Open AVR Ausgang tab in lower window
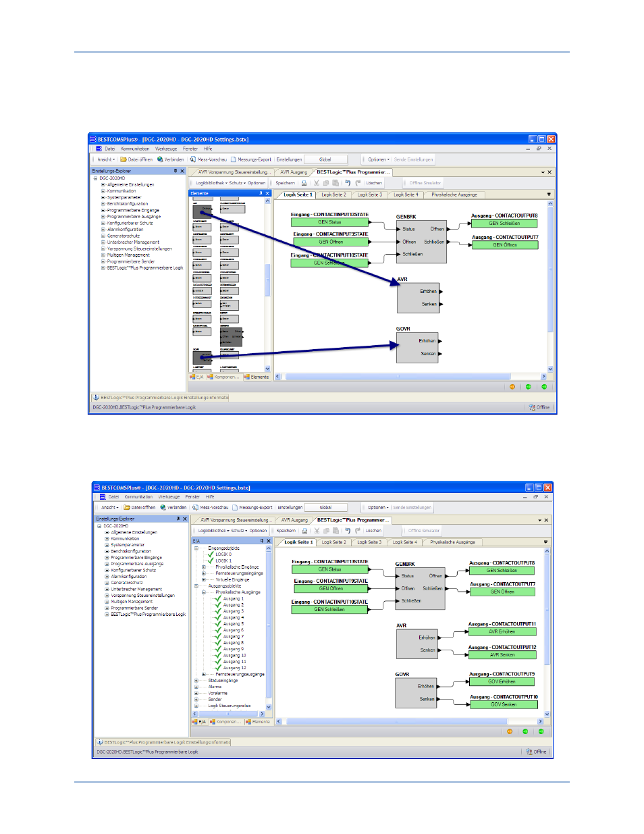 [x=294, y=520]
